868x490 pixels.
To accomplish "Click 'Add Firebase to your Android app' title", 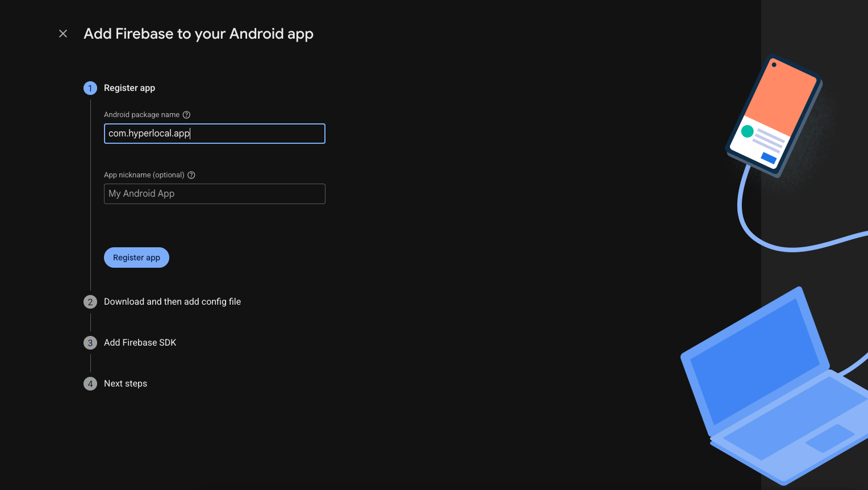I will click(198, 34).
